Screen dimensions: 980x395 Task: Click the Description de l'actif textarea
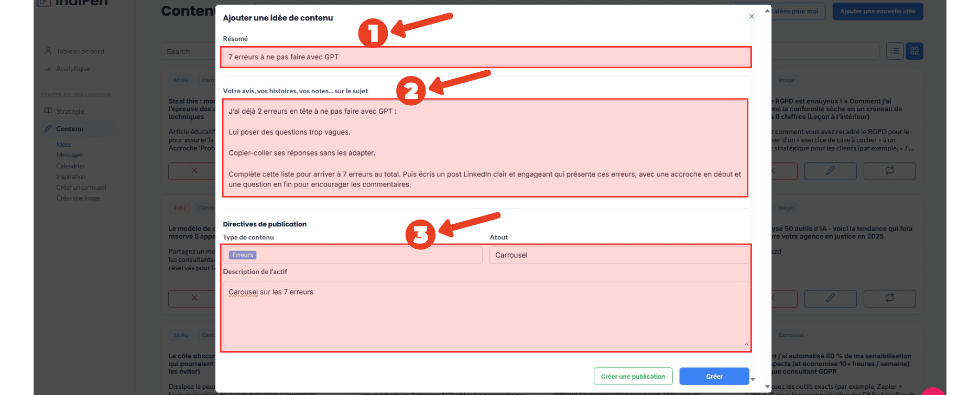tap(486, 313)
